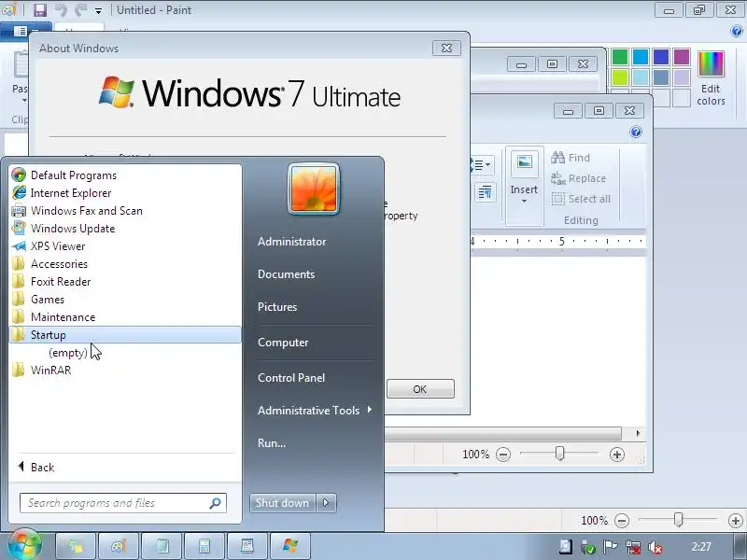
Task: Pick the lavender swatch in Paint
Action: (682, 77)
